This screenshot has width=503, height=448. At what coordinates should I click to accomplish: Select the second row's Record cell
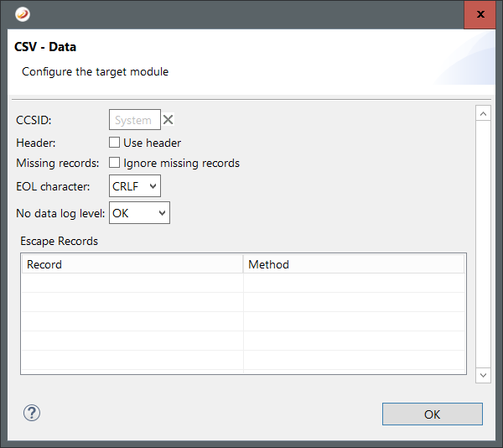pos(132,303)
